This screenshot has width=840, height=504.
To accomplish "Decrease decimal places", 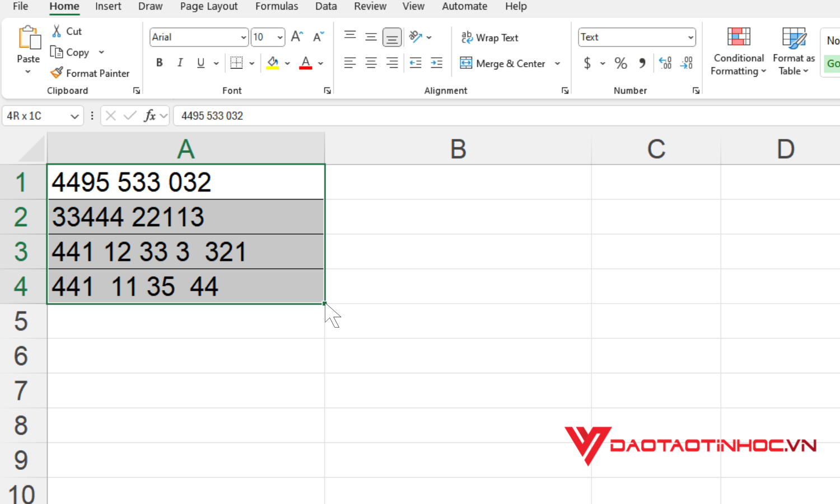I will [687, 63].
